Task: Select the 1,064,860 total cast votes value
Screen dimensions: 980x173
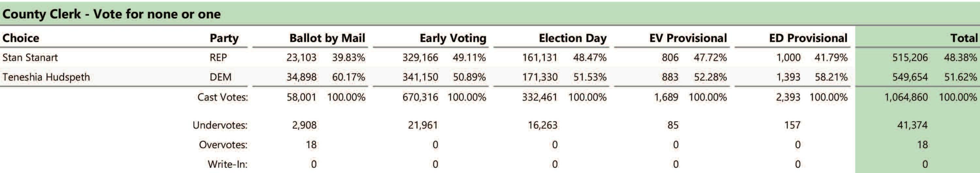Action: (906, 97)
